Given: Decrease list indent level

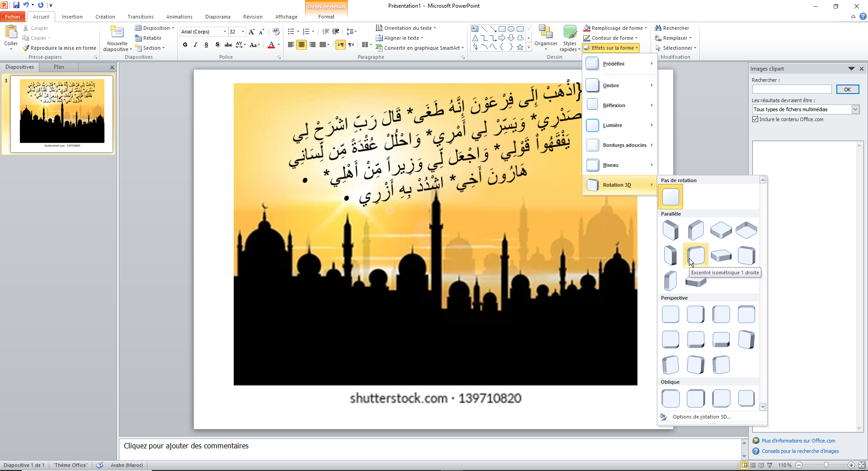Looking at the screenshot, I should 325,32.
